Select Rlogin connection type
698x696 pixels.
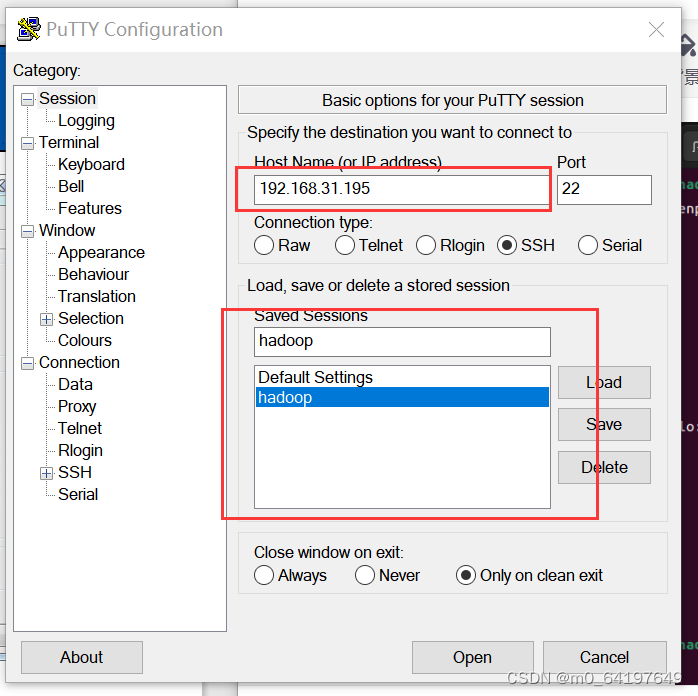coord(450,246)
